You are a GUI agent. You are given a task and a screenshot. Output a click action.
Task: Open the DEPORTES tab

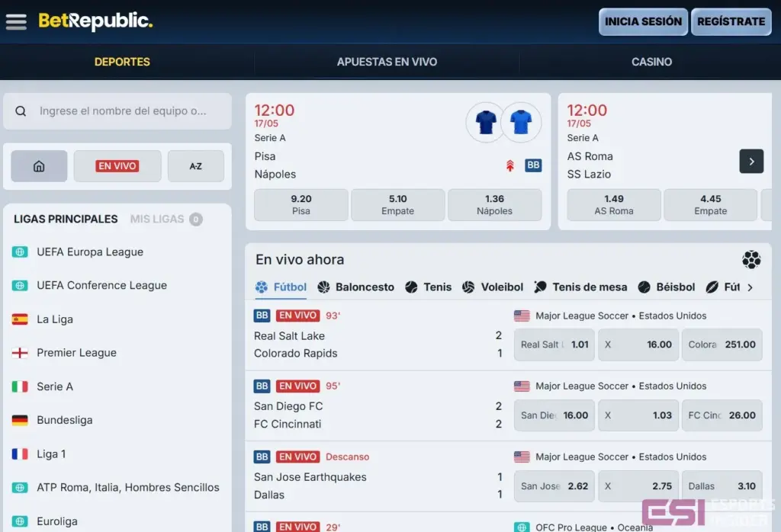122,62
